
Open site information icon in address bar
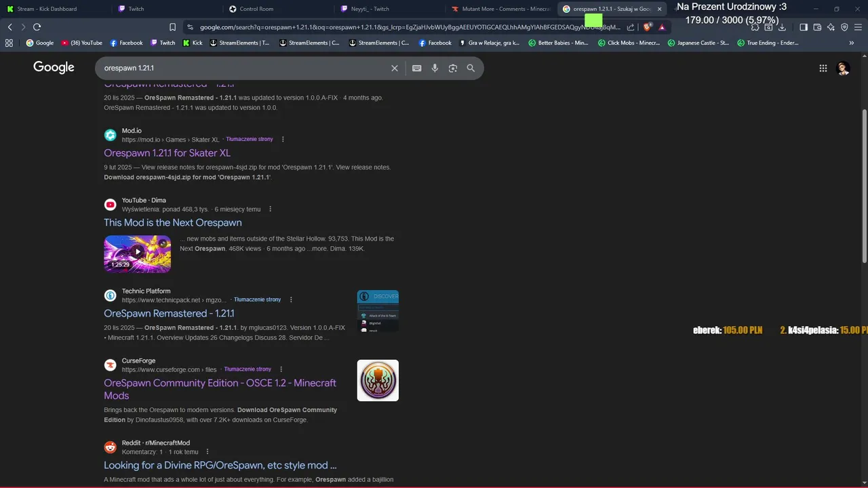click(x=190, y=27)
